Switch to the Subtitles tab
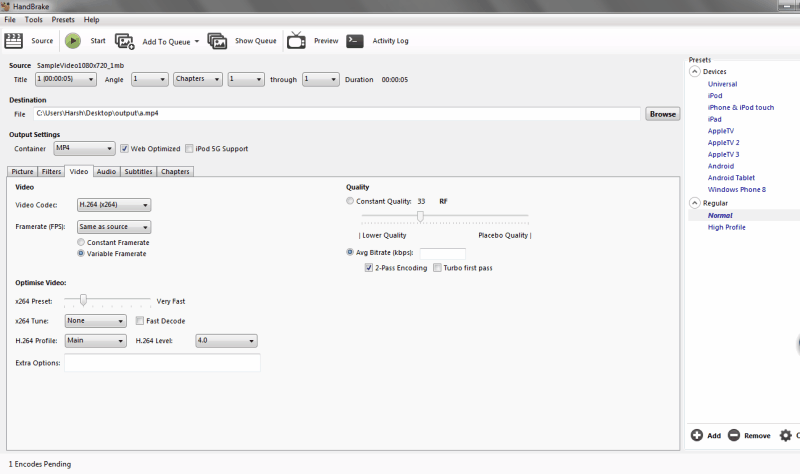The image size is (800, 474). pos(138,172)
